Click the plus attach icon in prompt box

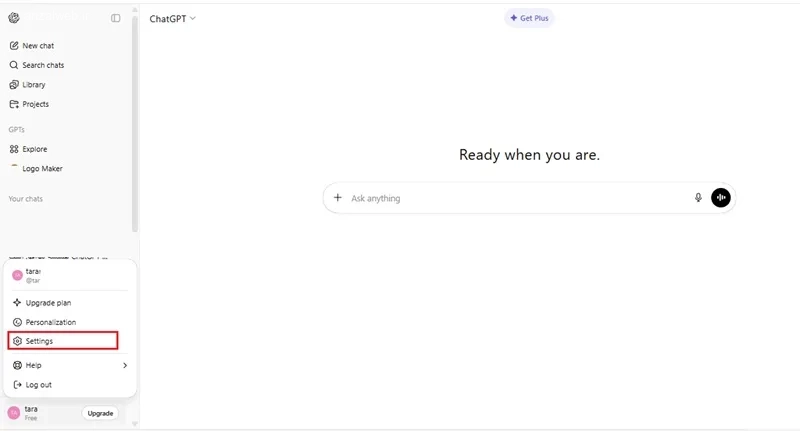(x=337, y=197)
